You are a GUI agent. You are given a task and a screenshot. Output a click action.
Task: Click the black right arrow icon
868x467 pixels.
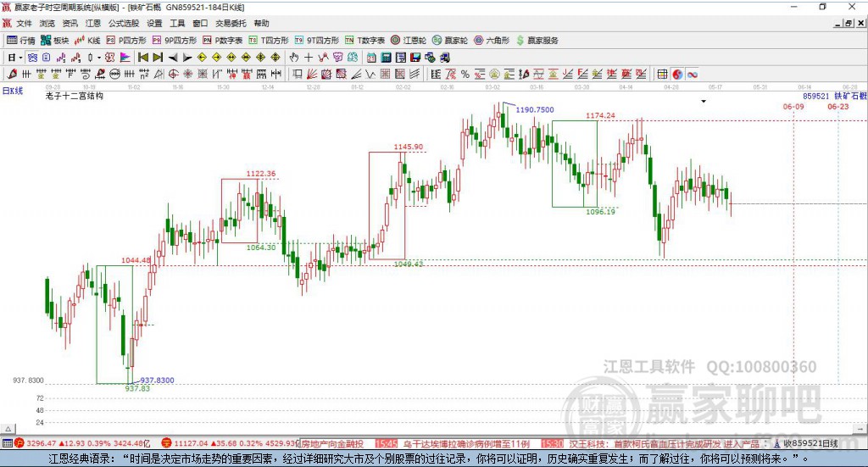(x=187, y=58)
